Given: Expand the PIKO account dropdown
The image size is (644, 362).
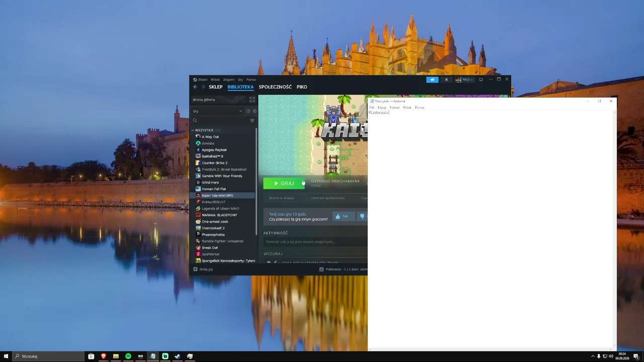Looking at the screenshot, I should pyautogui.click(x=464, y=79).
